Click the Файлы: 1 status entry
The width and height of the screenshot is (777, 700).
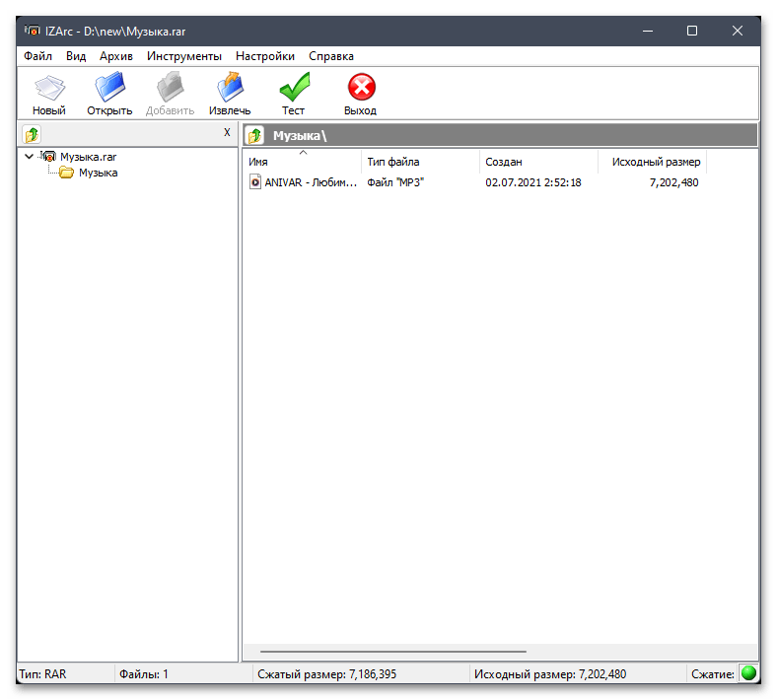[x=144, y=673]
